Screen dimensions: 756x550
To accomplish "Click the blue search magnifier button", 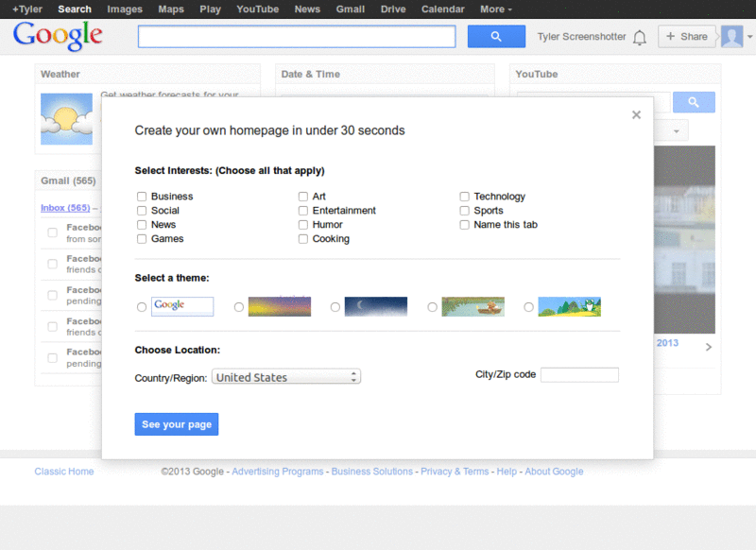I will (x=496, y=37).
